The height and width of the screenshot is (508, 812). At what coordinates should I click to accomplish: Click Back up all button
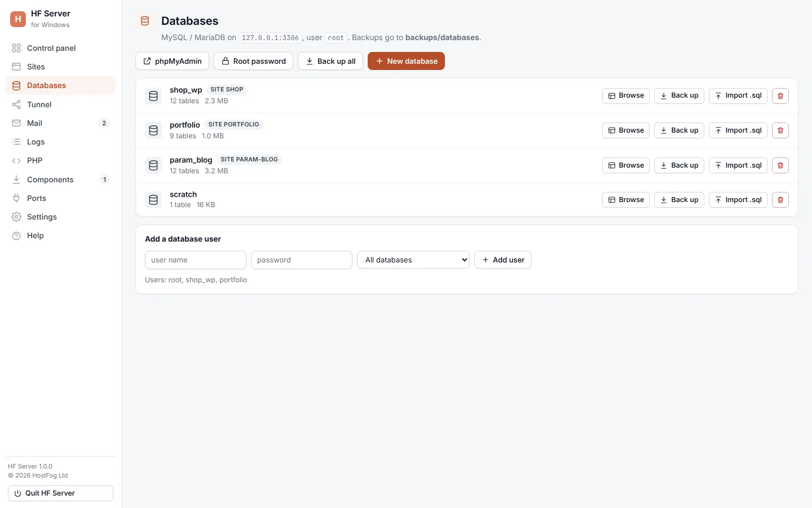pos(330,61)
